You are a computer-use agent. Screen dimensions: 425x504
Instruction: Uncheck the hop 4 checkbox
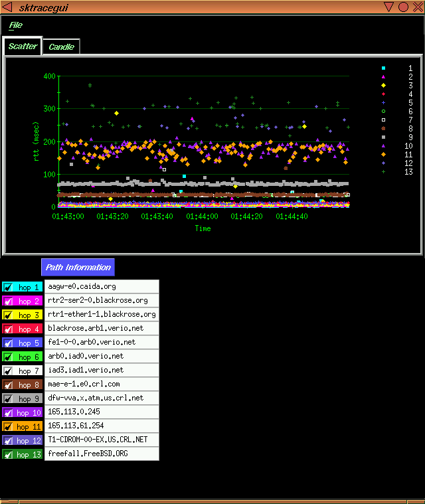[9, 329]
